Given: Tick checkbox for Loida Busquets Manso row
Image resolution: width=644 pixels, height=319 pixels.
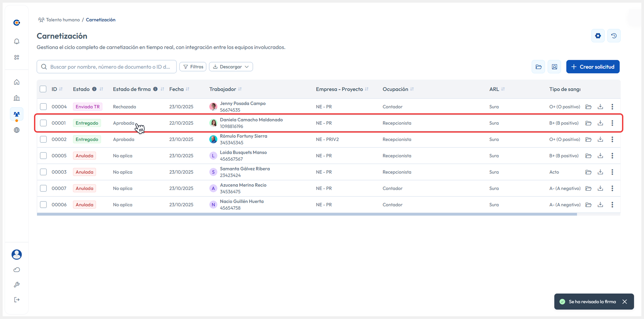Looking at the screenshot, I should pyautogui.click(x=43, y=156).
